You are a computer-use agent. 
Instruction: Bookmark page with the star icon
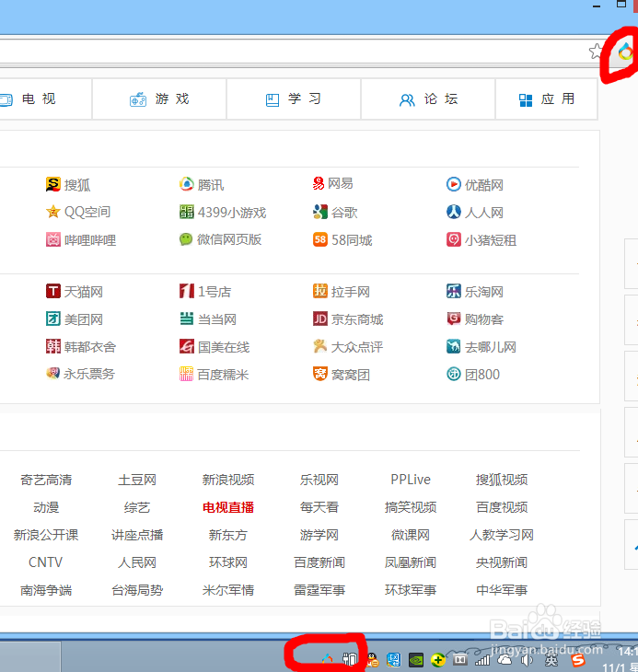596,52
